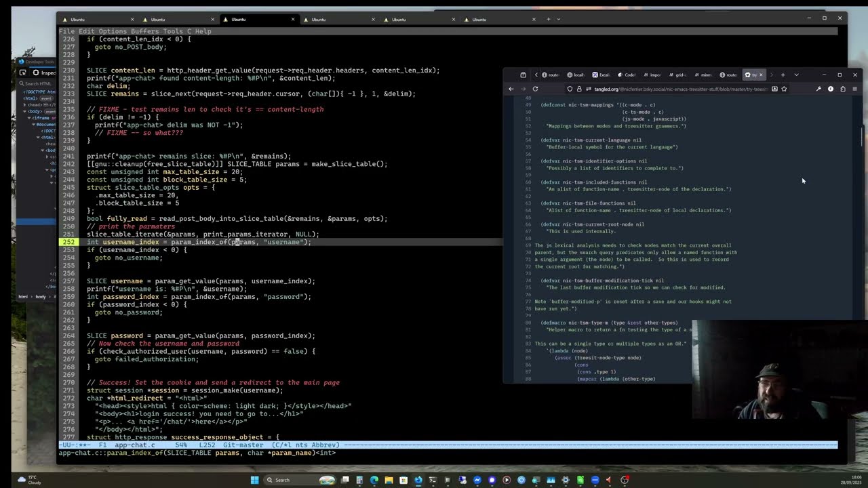Click the 'event' badge beside <html> in Inspector
This screenshot has height=488, width=868.
pos(47,99)
